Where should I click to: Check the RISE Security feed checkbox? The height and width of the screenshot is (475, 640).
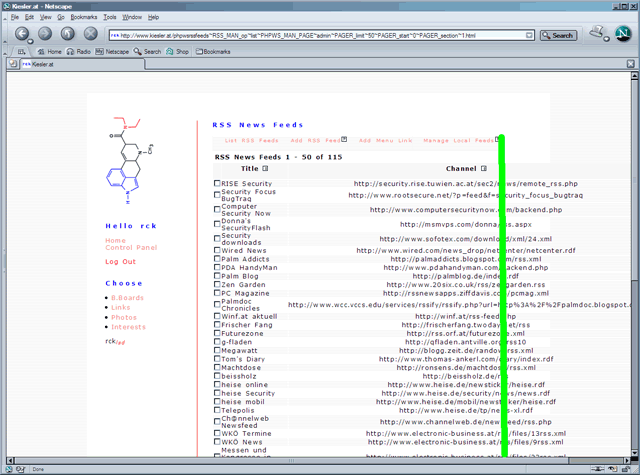click(x=217, y=184)
